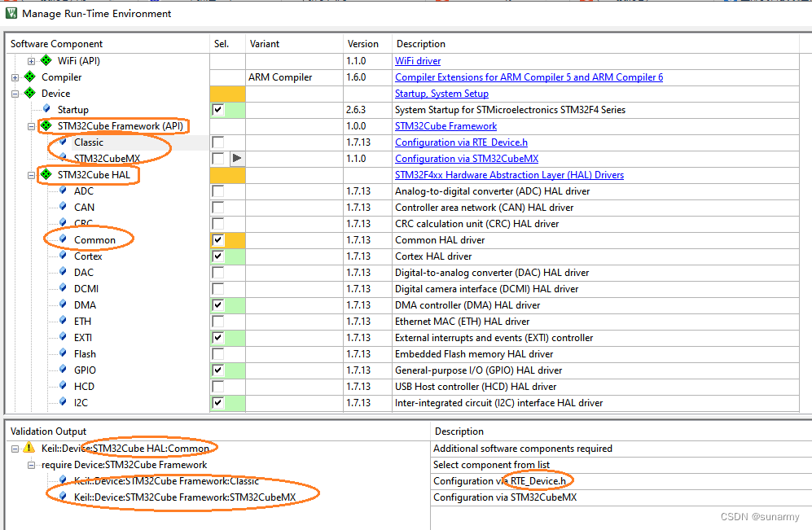The height and width of the screenshot is (530, 812).
Task: Select Keil::Device:STM32Cube Framework:Classic in validation list
Action: 166,481
